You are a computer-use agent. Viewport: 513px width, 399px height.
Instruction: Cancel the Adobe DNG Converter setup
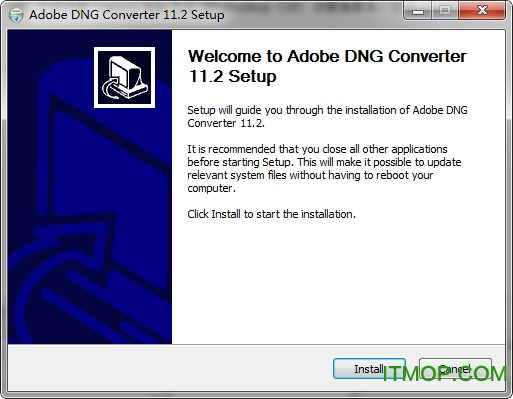(x=455, y=369)
